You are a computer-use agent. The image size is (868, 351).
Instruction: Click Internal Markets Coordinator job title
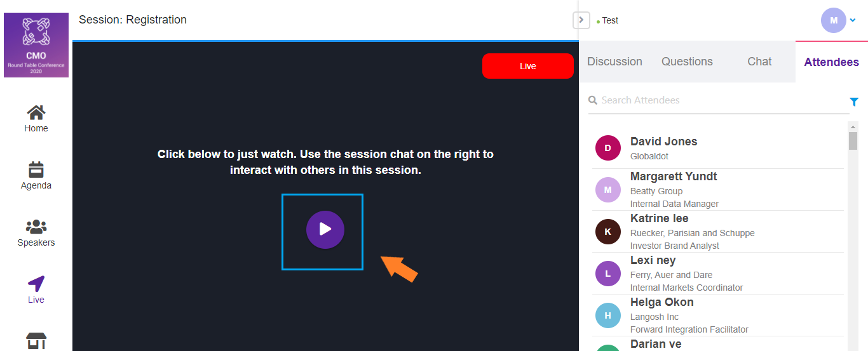687,288
